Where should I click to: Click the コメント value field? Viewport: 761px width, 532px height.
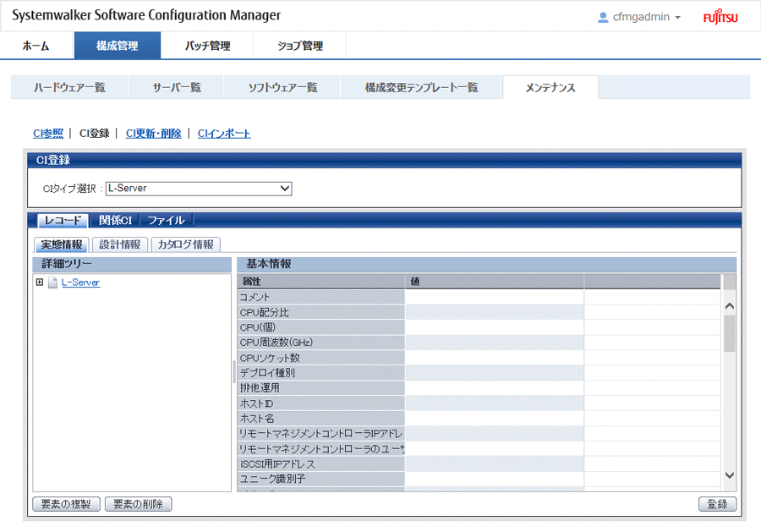(494, 297)
